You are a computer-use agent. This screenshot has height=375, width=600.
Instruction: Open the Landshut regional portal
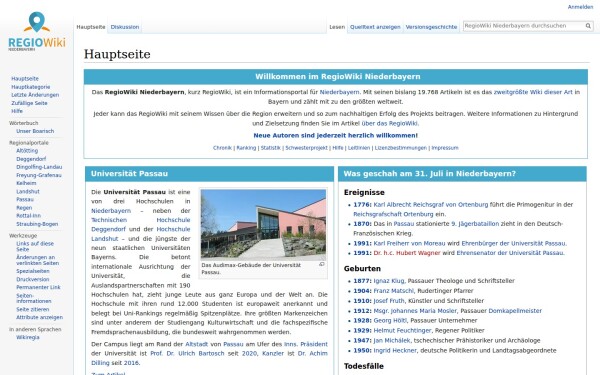click(28, 191)
